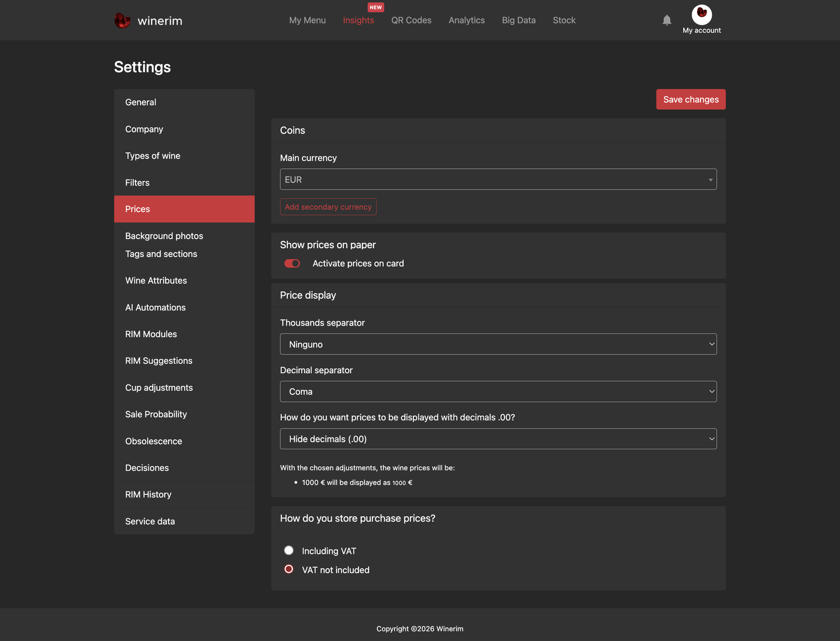Open QR Codes in the navigation bar
The image size is (840, 641).
point(411,20)
